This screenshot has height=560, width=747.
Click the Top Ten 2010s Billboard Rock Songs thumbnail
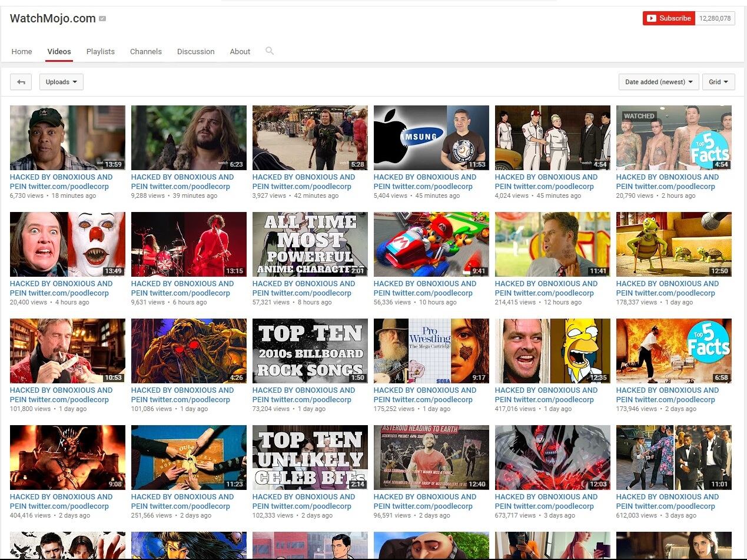pyautogui.click(x=310, y=351)
